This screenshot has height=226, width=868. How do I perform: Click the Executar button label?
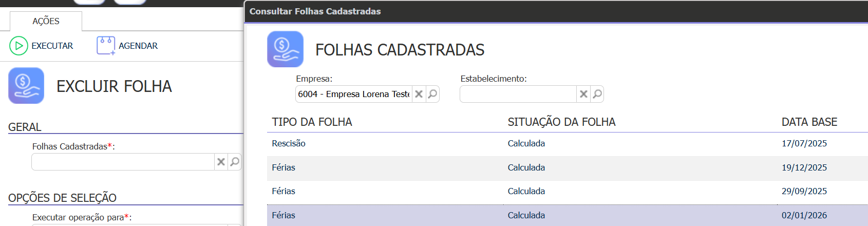pos(52,46)
